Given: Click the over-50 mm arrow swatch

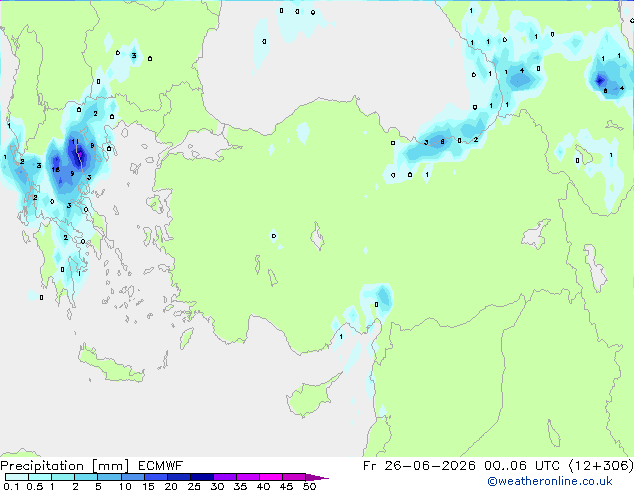Looking at the screenshot, I should click(x=317, y=477).
